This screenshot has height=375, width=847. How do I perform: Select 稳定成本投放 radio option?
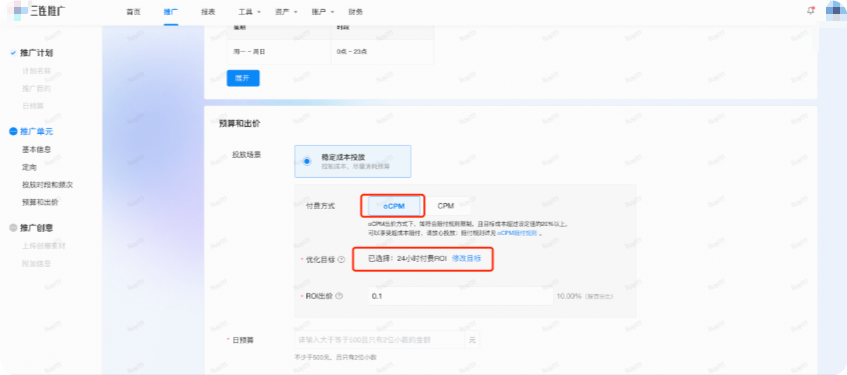[x=307, y=161]
